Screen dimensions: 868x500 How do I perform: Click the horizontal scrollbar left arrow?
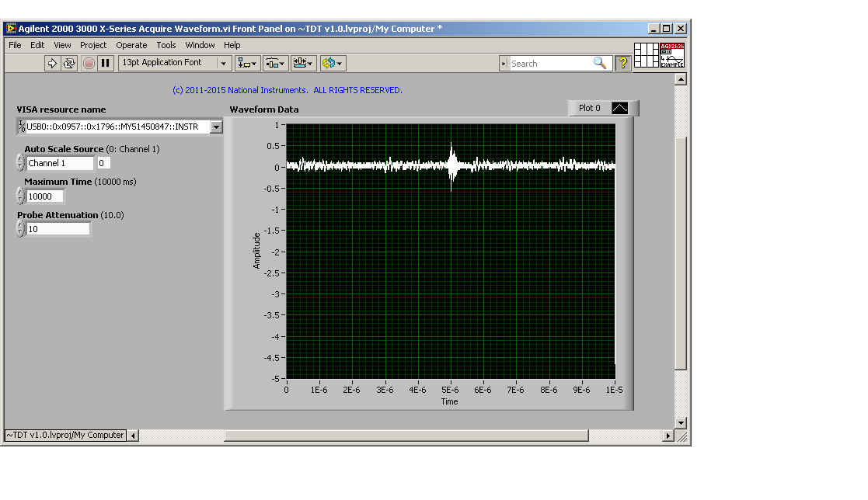[x=133, y=436]
